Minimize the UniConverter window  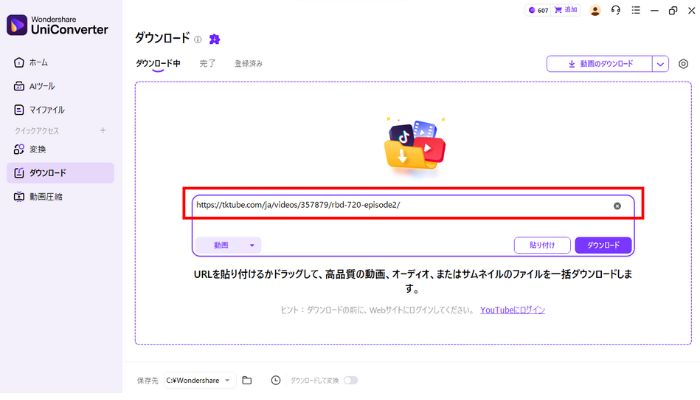tap(654, 10)
